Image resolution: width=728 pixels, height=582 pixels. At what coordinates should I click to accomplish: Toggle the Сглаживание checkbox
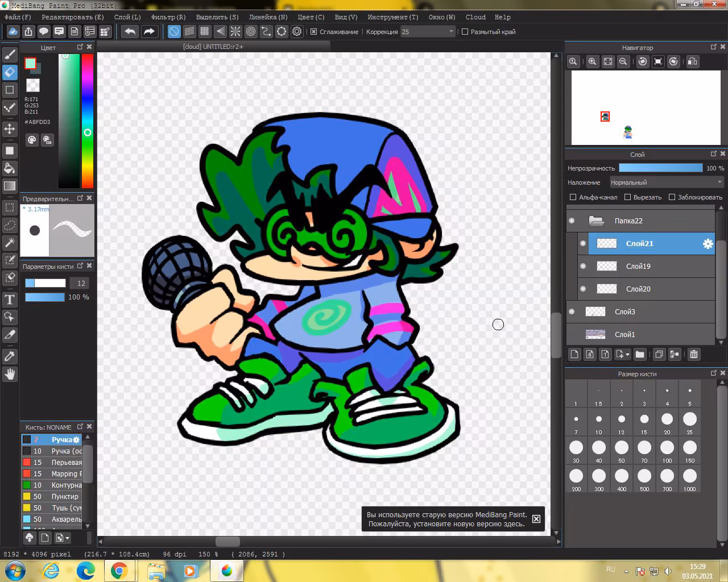click(x=313, y=32)
